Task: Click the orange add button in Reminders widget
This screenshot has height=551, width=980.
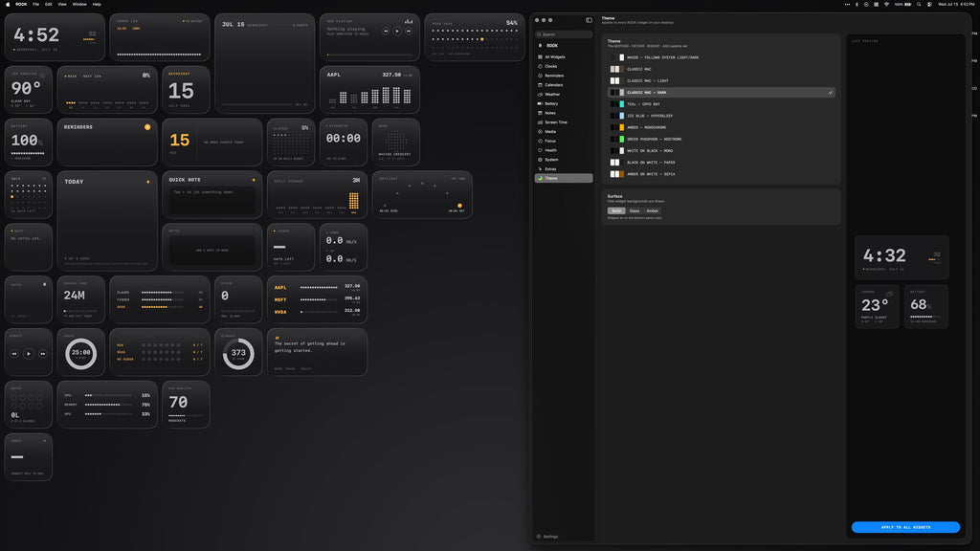Action: click(x=147, y=127)
